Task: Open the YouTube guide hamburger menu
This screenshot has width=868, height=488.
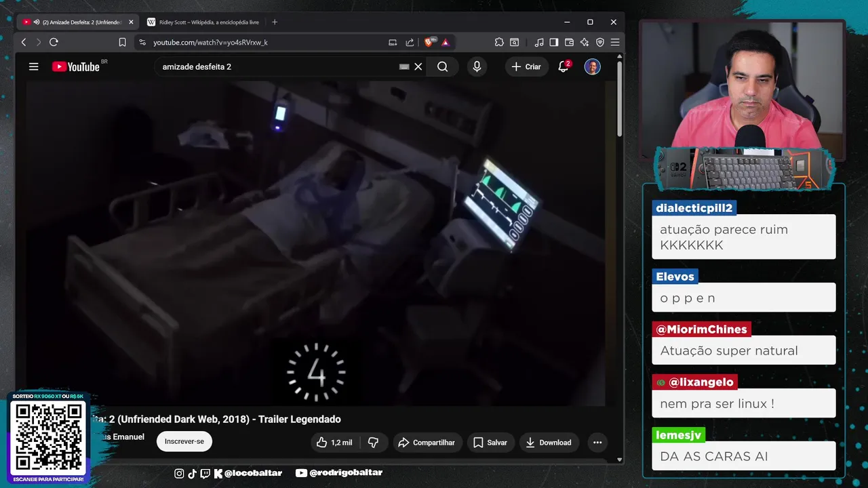Action: (33, 66)
